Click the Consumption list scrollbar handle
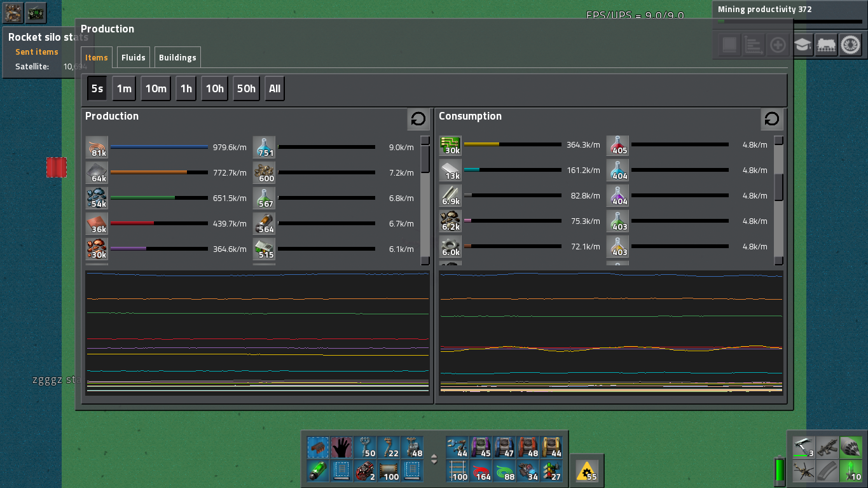This screenshot has height=488, width=868. tap(779, 186)
